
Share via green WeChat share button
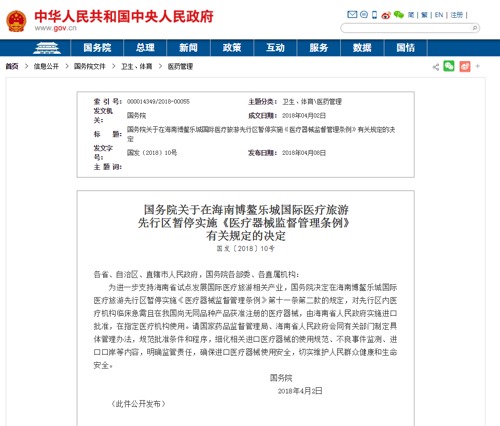pos(449,66)
